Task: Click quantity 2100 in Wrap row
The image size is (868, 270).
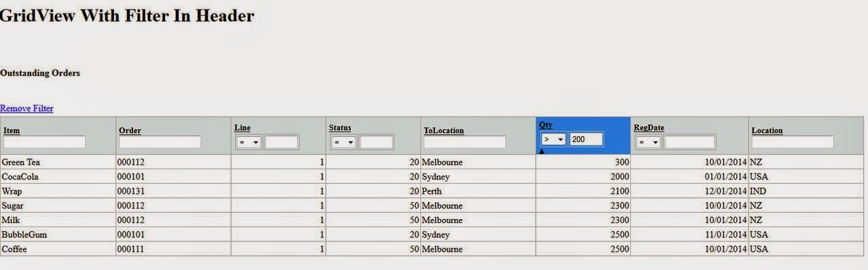Action: pyautogui.click(x=619, y=191)
